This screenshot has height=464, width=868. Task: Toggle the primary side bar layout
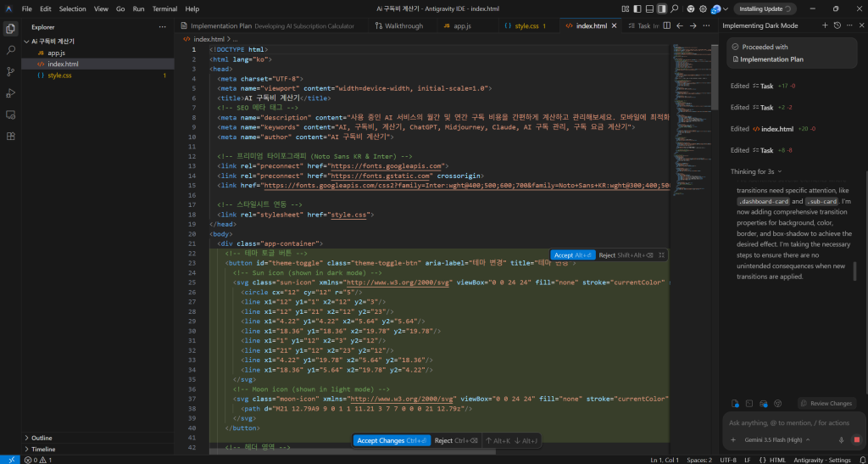[x=637, y=8]
